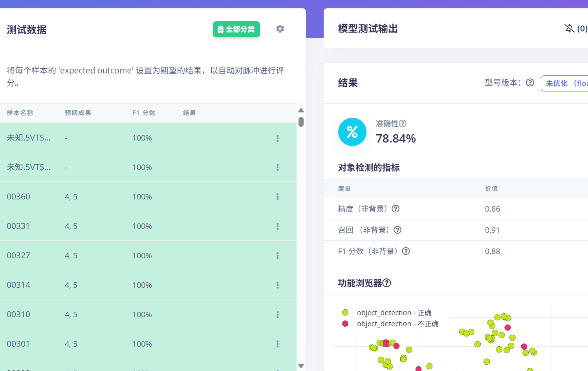Click help icon beside 功能浏览器
The height and width of the screenshot is (371, 588).
pyautogui.click(x=387, y=283)
